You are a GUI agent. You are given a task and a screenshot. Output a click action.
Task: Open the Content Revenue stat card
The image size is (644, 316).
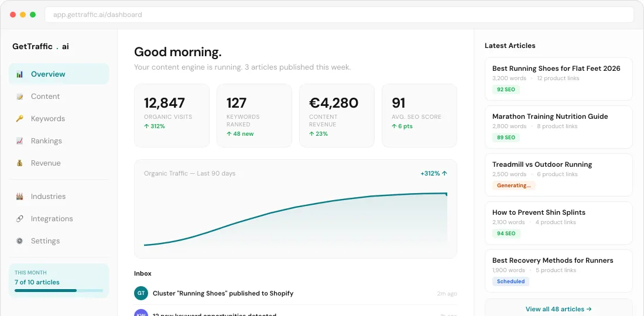pyautogui.click(x=337, y=116)
